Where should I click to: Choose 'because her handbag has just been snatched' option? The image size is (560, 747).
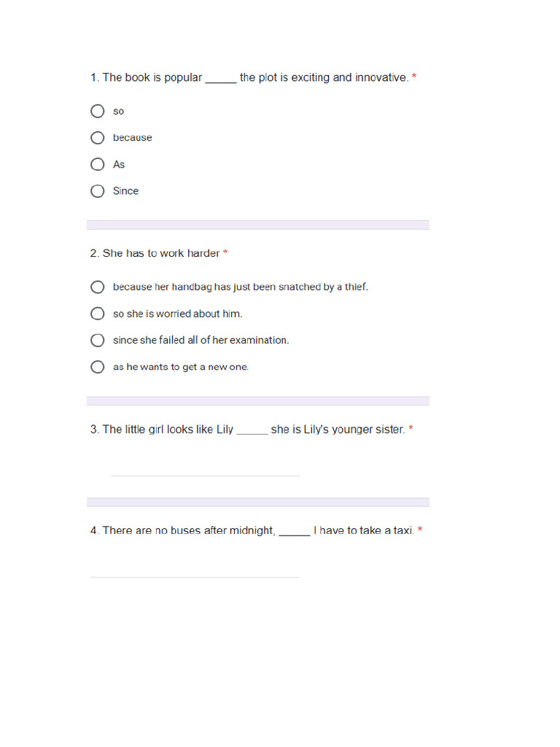click(98, 287)
